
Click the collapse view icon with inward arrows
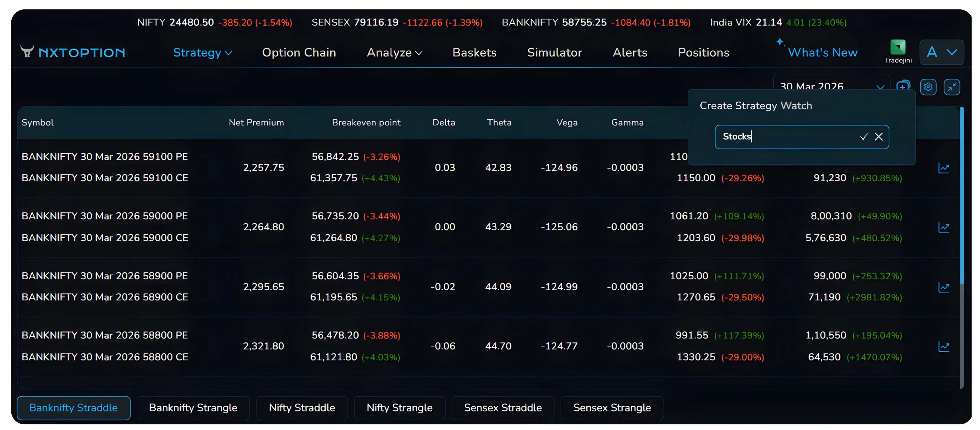[953, 87]
